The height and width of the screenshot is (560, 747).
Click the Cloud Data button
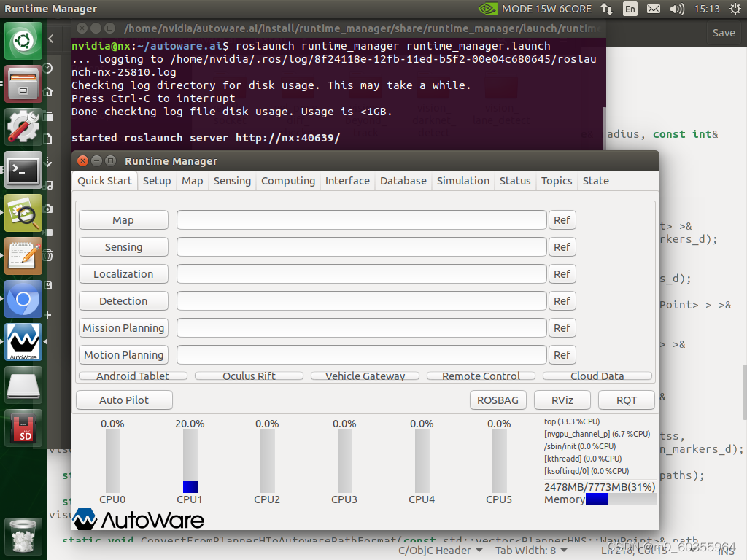click(x=597, y=376)
